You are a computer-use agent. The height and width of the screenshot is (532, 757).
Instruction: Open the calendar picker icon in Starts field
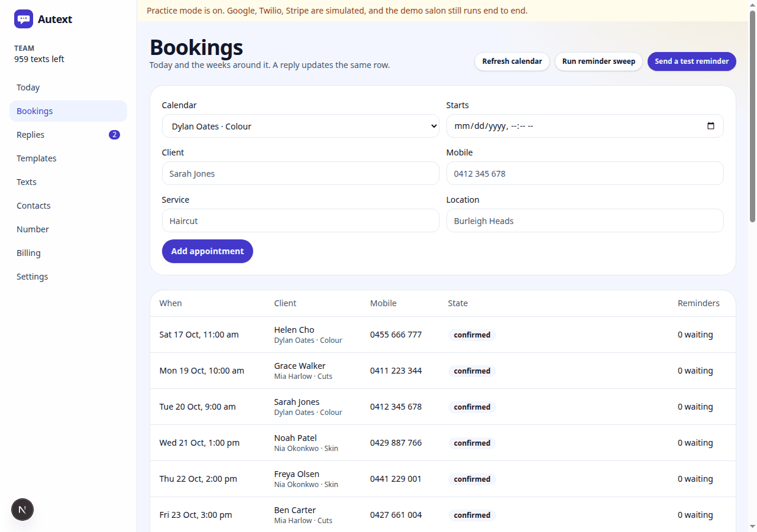click(711, 126)
